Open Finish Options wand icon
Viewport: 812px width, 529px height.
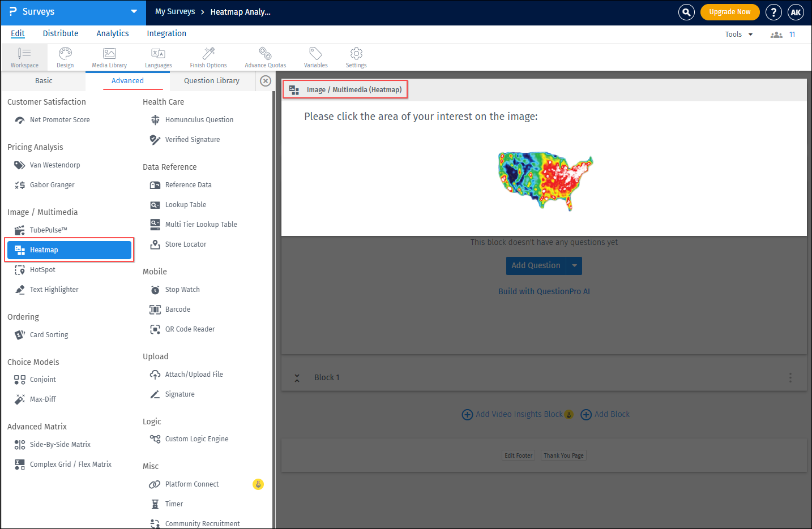coord(208,58)
